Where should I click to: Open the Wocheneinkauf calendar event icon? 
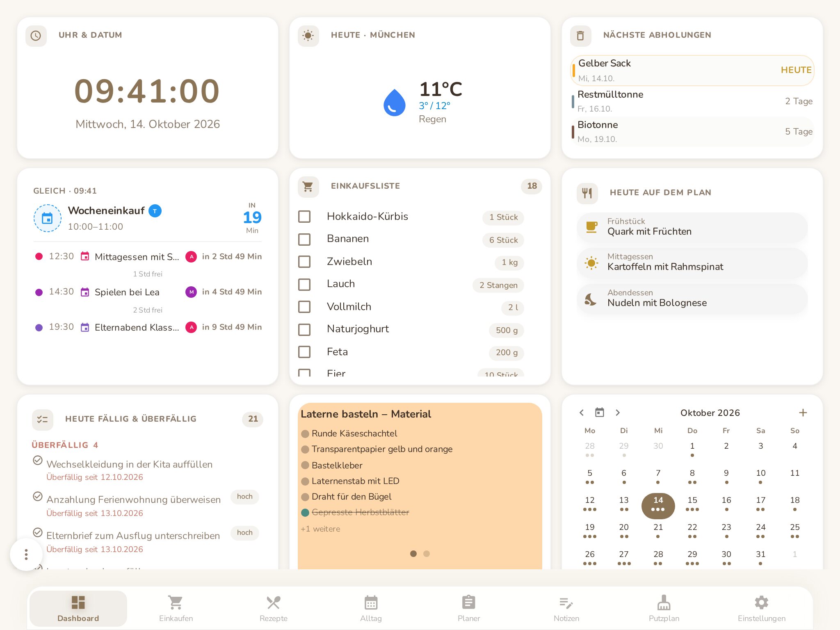48,218
